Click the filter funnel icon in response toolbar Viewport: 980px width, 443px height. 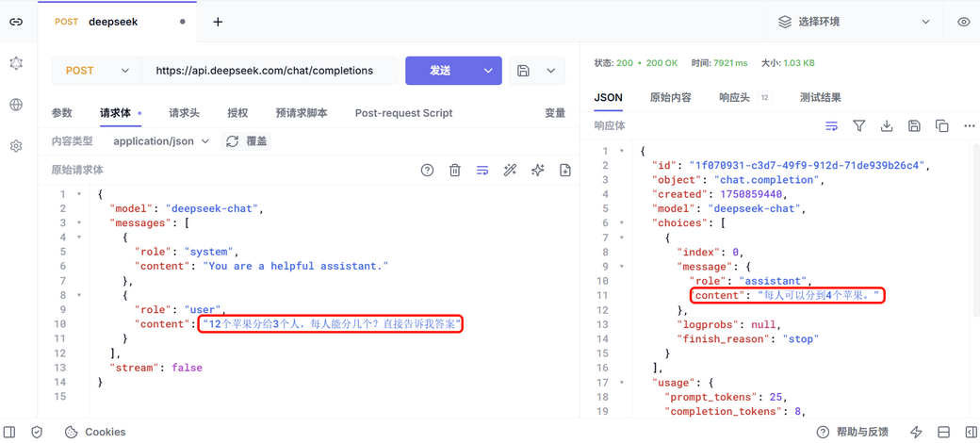pos(858,126)
